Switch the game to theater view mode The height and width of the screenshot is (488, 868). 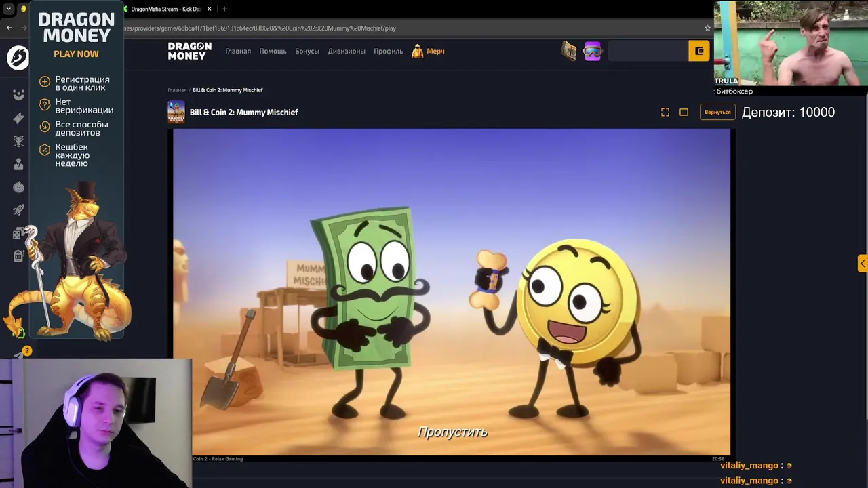(x=684, y=112)
